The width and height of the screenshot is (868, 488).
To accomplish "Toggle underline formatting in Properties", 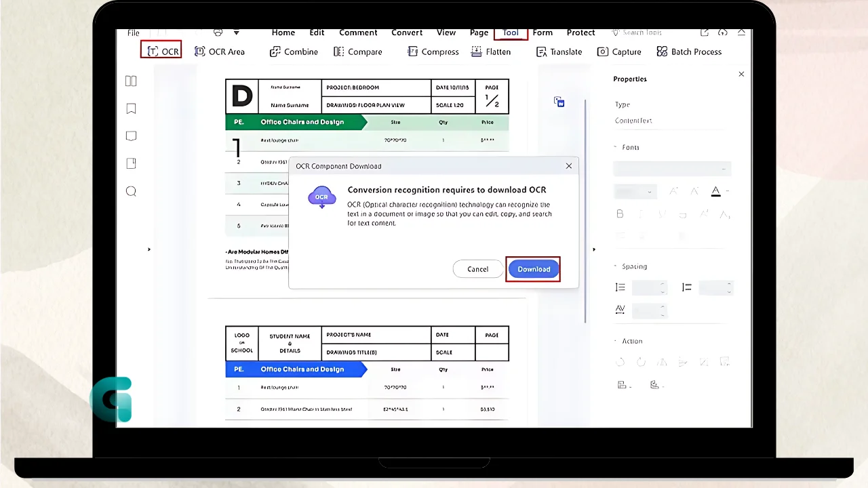I will [x=662, y=214].
